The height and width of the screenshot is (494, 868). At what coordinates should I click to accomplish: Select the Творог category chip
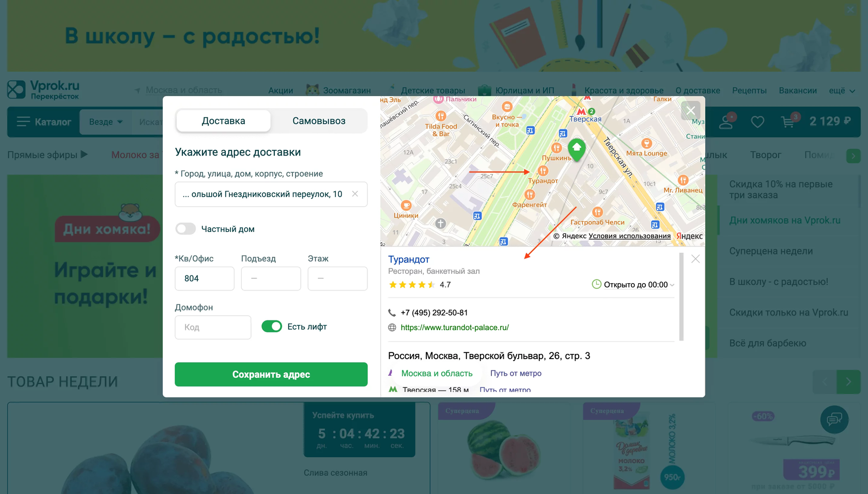coord(765,155)
